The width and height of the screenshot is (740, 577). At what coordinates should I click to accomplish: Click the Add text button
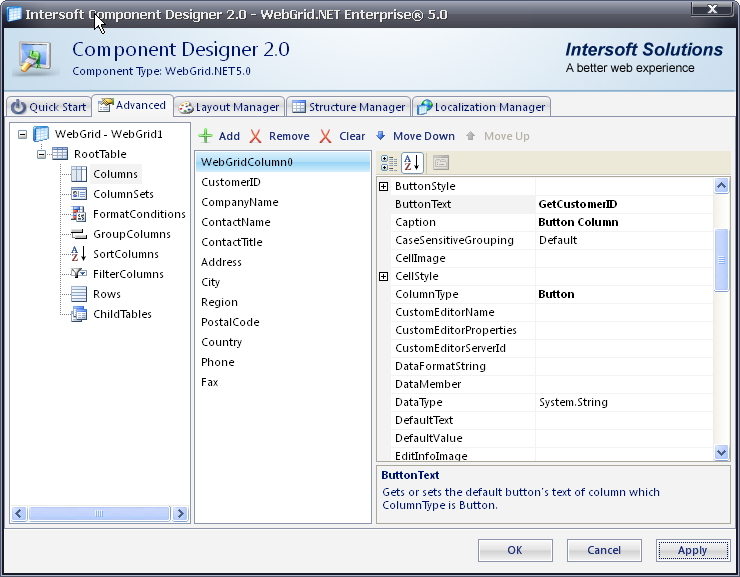pos(229,136)
